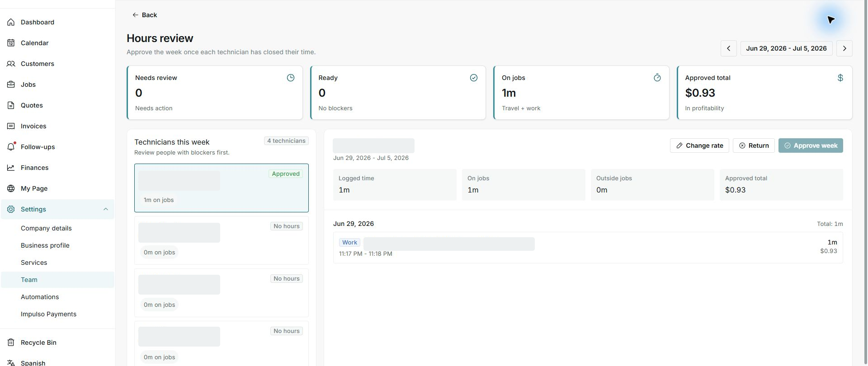Click the Return button
868x366 pixels.
click(754, 145)
